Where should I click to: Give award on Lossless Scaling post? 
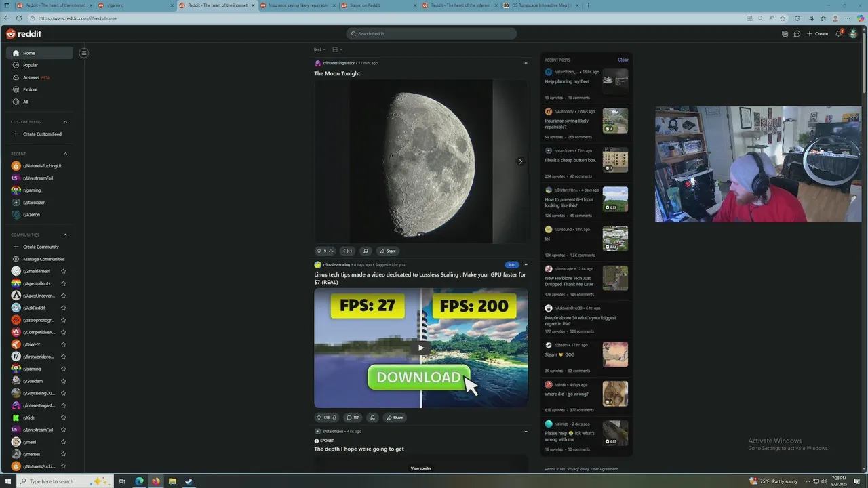[372, 418]
